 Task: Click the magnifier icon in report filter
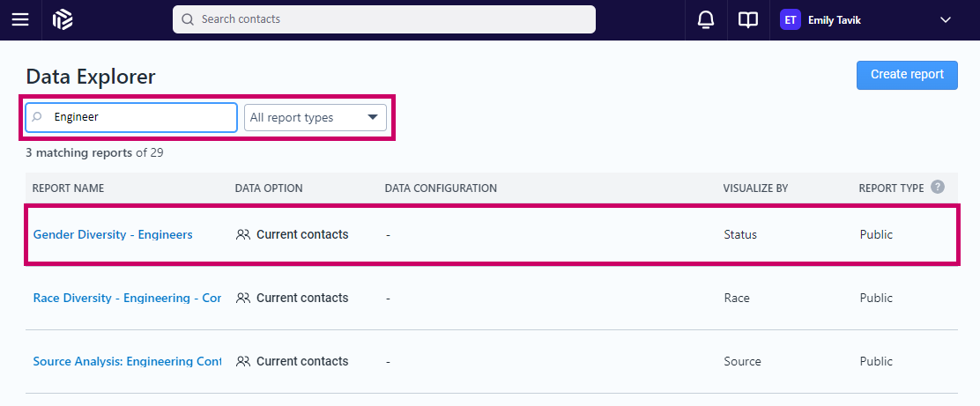pyautogui.click(x=38, y=117)
